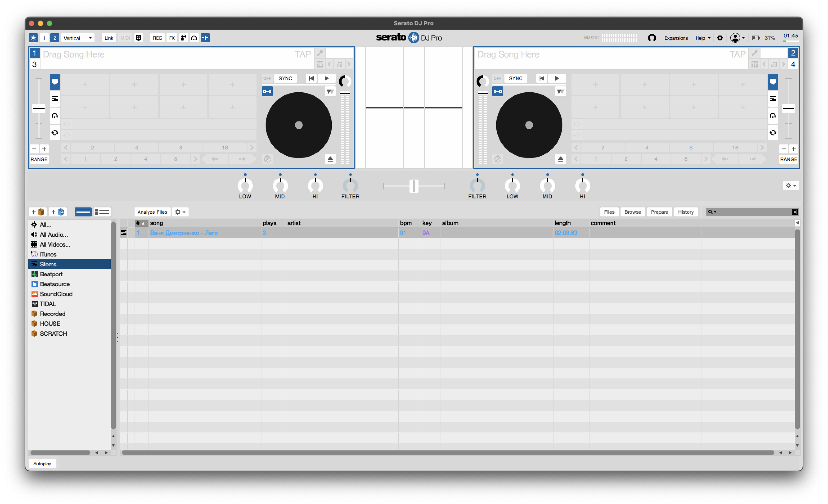Open the user account dropdown

(x=737, y=38)
